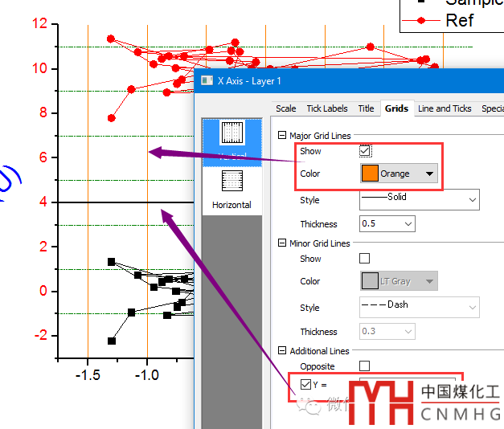The height and width of the screenshot is (429, 504).
Task: Open the major Thickness 0.5 dropdown
Action: click(387, 224)
